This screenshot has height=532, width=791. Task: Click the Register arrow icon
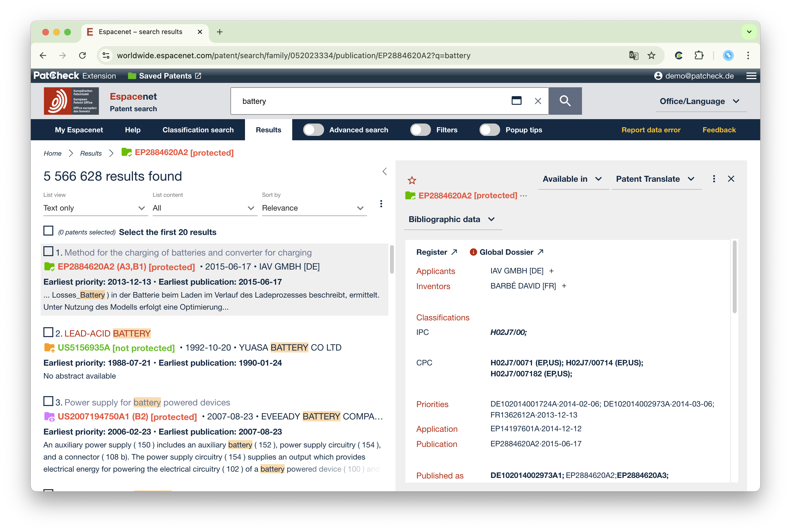pyautogui.click(x=455, y=252)
